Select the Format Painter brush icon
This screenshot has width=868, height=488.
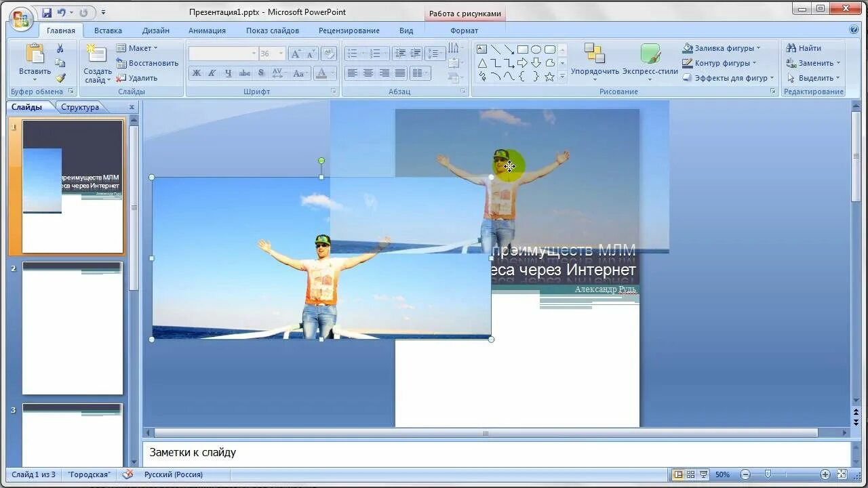[x=60, y=78]
